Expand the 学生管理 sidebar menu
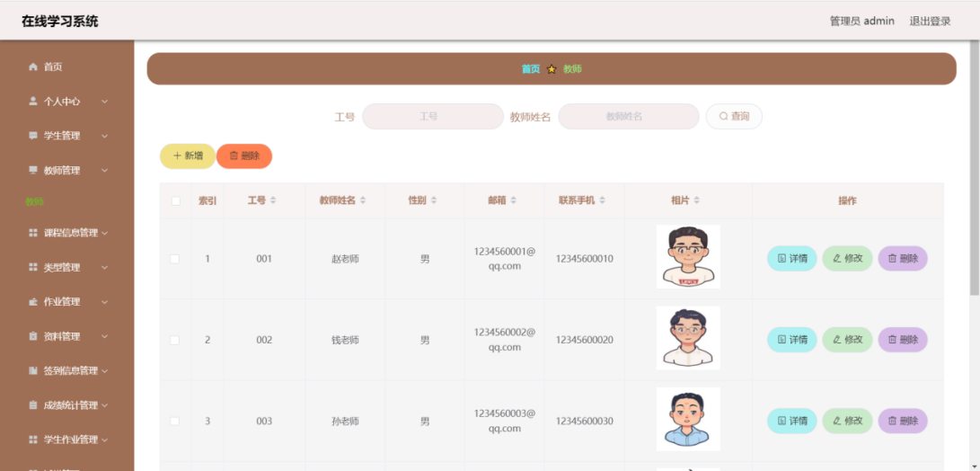Image resolution: width=980 pixels, height=471 pixels. 104,136
